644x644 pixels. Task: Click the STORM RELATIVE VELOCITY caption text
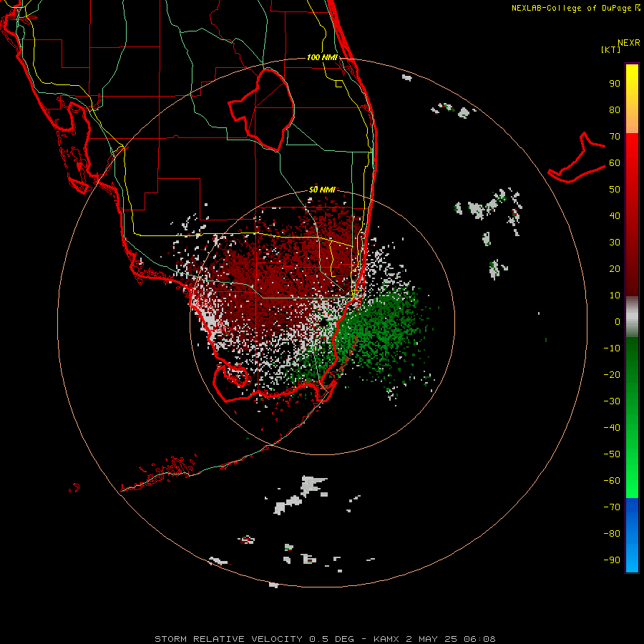(x=228, y=639)
